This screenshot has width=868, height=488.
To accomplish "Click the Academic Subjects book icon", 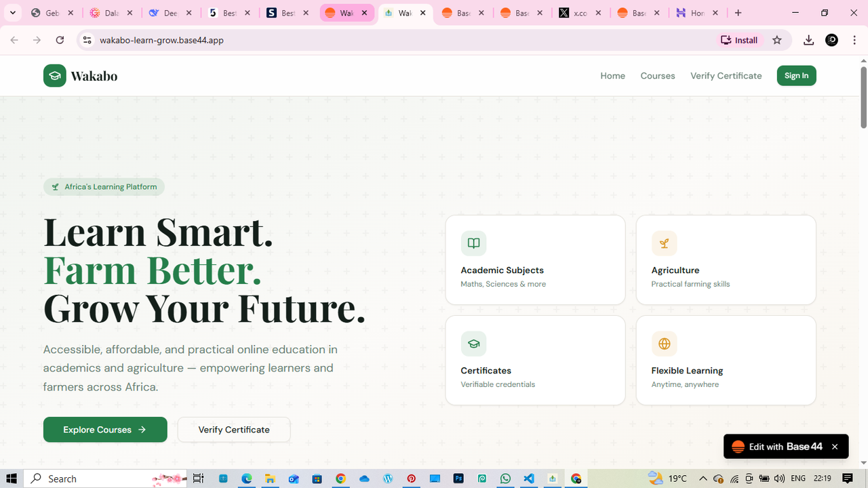I will click(x=473, y=243).
